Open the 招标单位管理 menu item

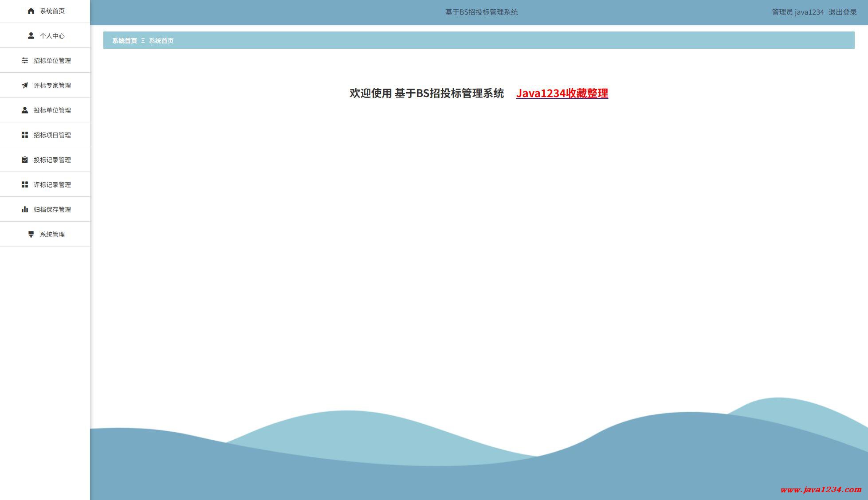click(x=52, y=61)
